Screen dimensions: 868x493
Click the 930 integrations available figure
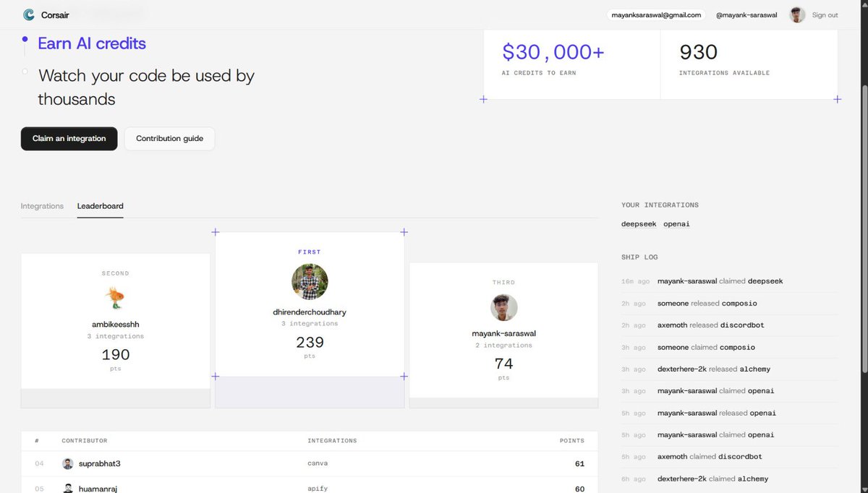coord(698,52)
